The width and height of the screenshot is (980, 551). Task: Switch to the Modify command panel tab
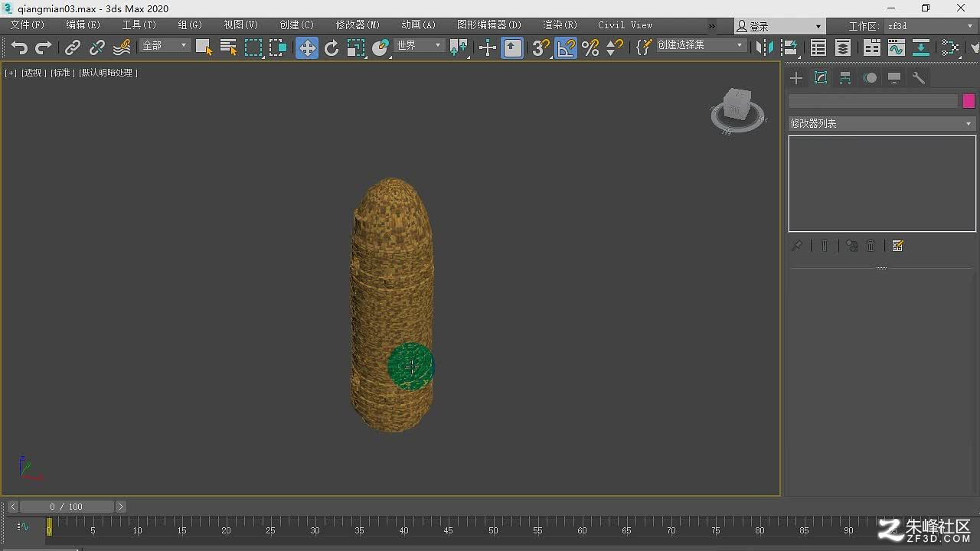pos(821,78)
